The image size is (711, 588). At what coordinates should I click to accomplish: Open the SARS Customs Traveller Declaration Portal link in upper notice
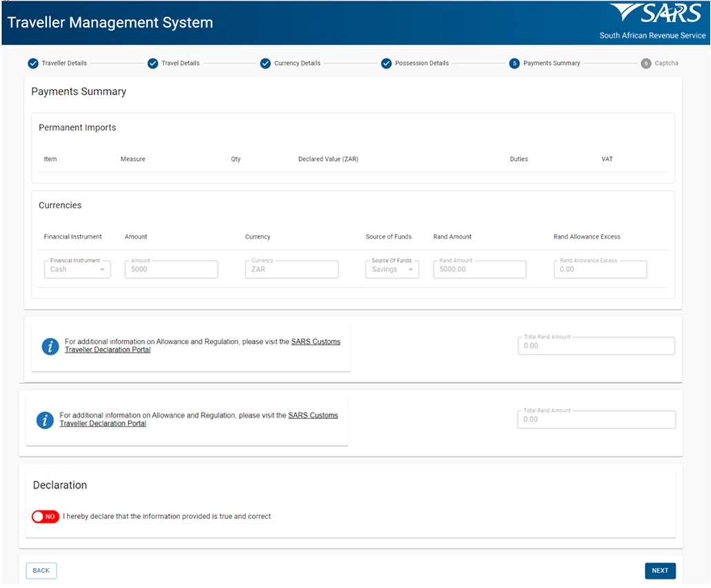203,346
